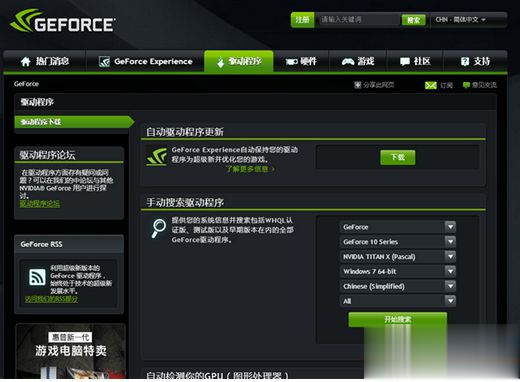Open the Chinese (Simplified) language dropdown
This screenshot has height=382, width=520.
[398, 286]
